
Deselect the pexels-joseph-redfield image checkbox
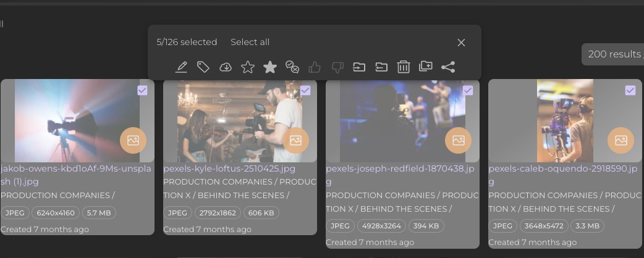pyautogui.click(x=467, y=90)
